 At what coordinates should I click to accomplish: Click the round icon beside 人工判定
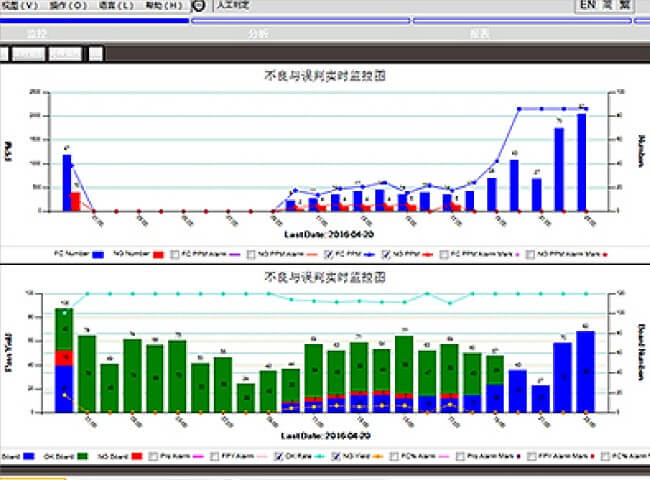[199, 5]
